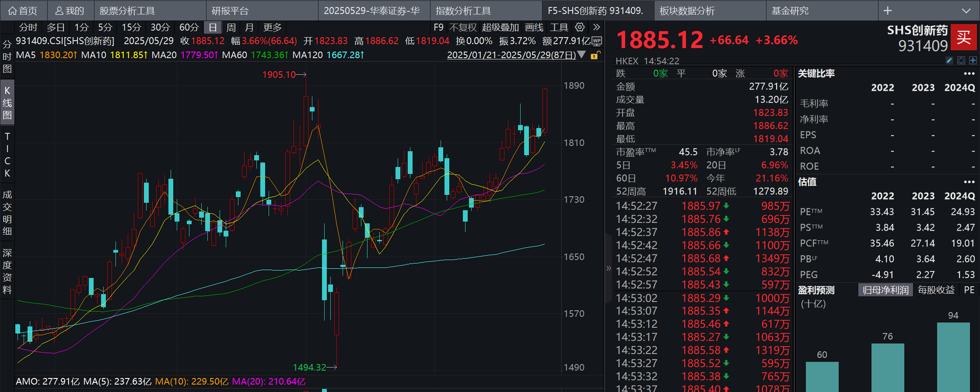This screenshot has height=392, width=980.
Task: Click the 市盈率TTM 45.5 value
Action: 688,152
